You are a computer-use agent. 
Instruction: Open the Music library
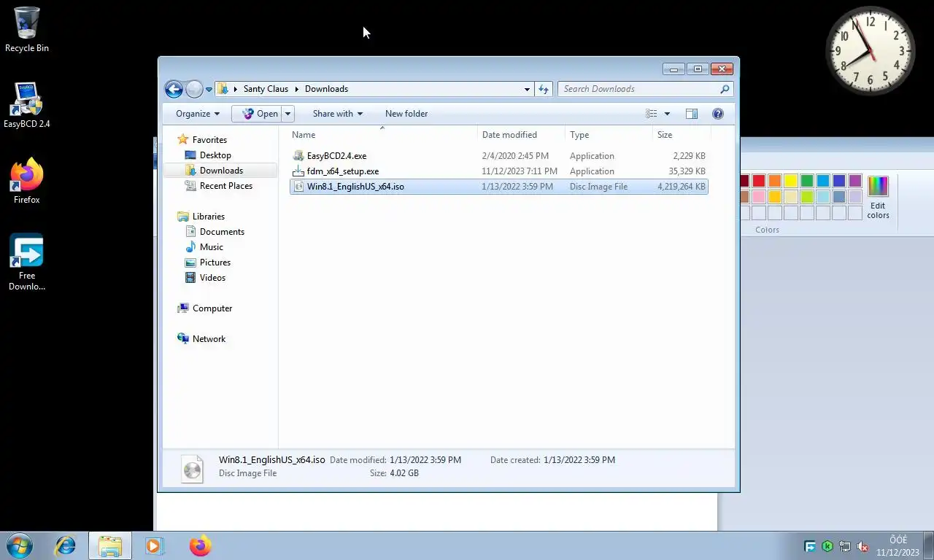point(212,247)
